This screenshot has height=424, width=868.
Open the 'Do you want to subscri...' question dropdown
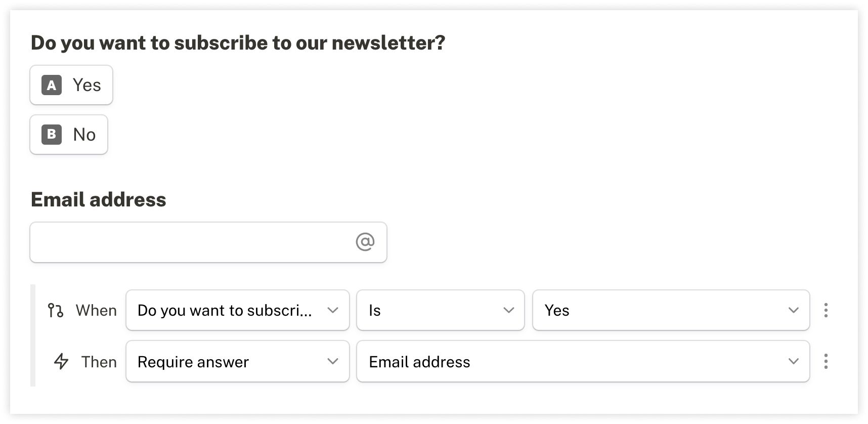238,310
